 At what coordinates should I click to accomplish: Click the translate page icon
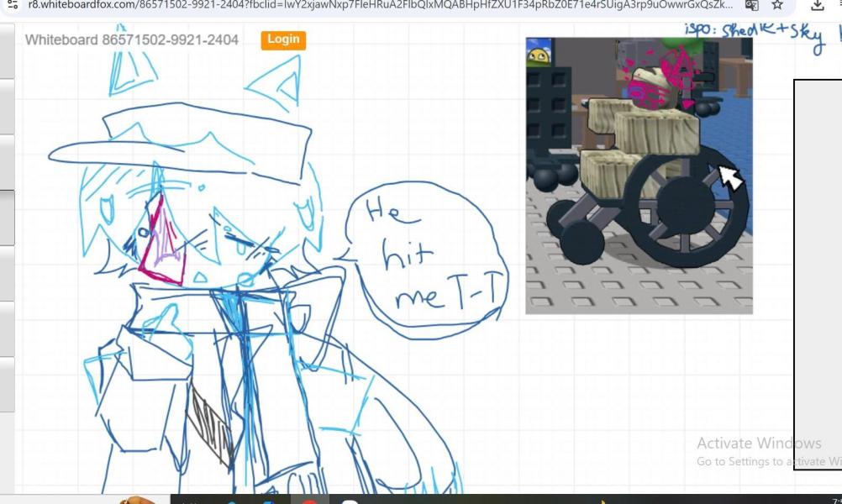(x=751, y=5)
